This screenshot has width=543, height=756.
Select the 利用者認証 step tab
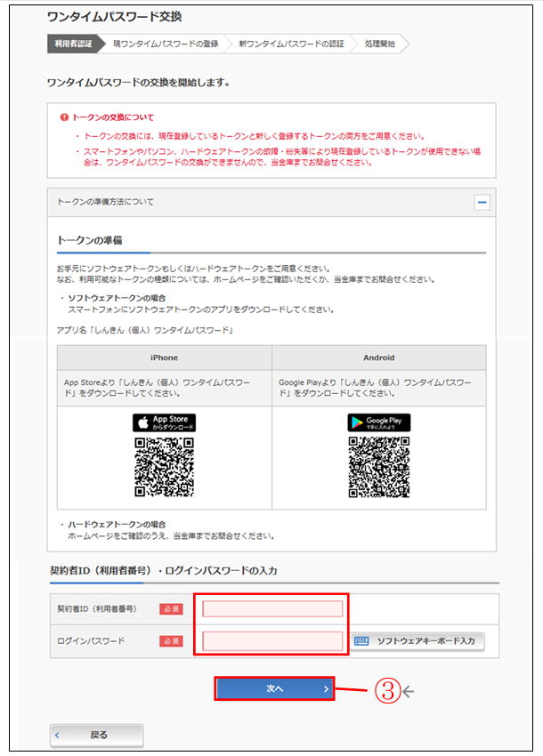pos(71,43)
